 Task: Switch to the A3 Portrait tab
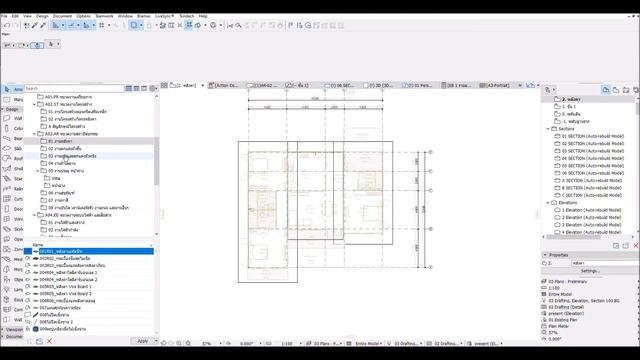495,85
